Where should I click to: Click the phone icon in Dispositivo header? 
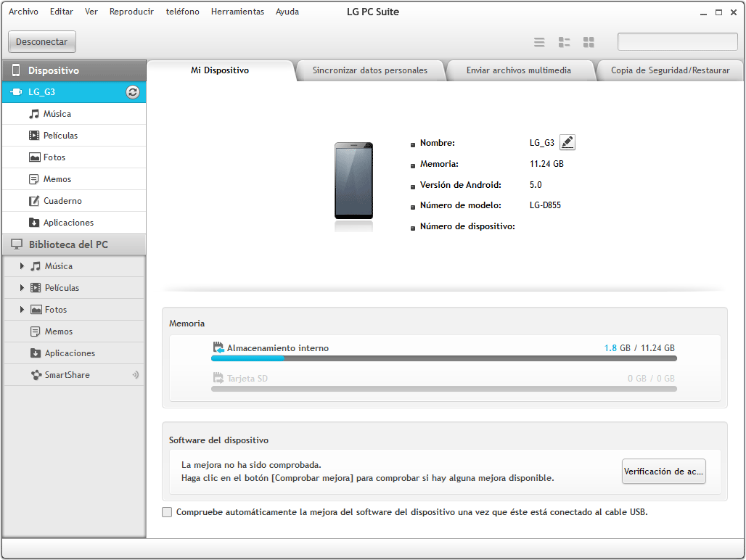pyautogui.click(x=16, y=70)
